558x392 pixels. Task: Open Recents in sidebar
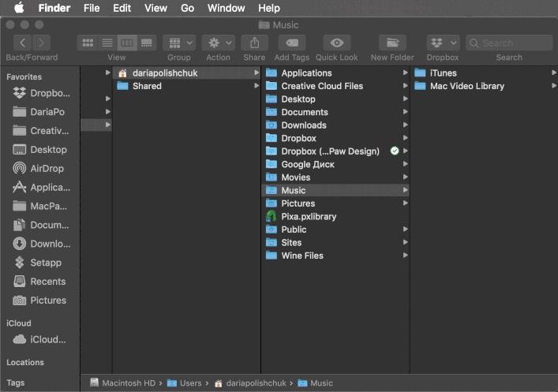click(x=39, y=282)
